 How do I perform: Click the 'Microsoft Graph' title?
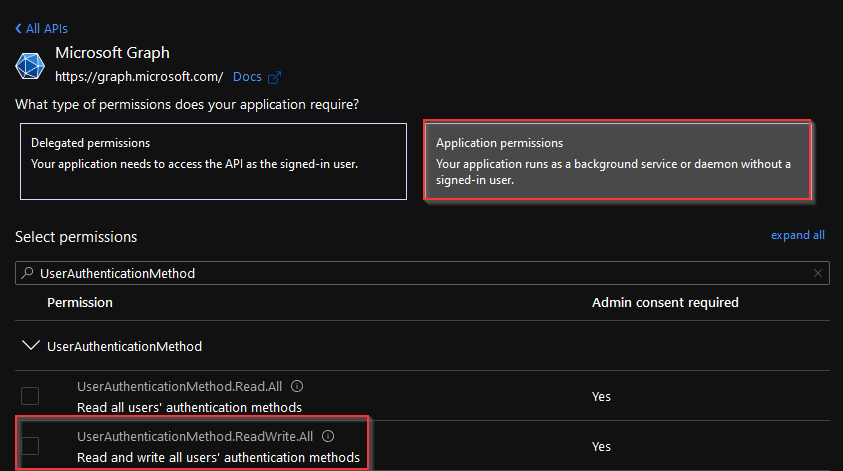[112, 53]
